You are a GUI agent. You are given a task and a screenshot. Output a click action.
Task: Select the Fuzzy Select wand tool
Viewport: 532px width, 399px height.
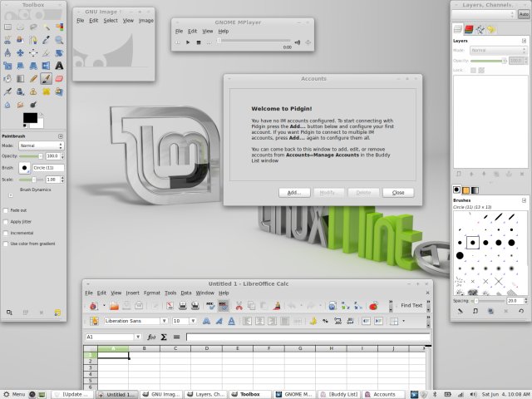pos(47,27)
